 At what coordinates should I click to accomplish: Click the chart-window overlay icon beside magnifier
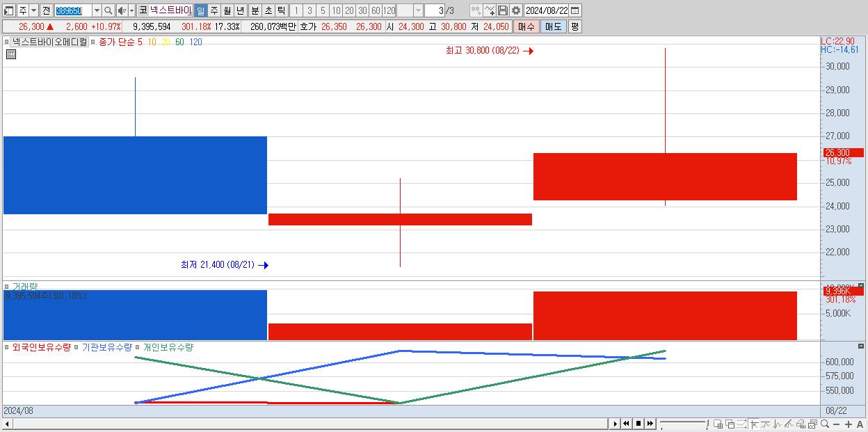point(813,424)
